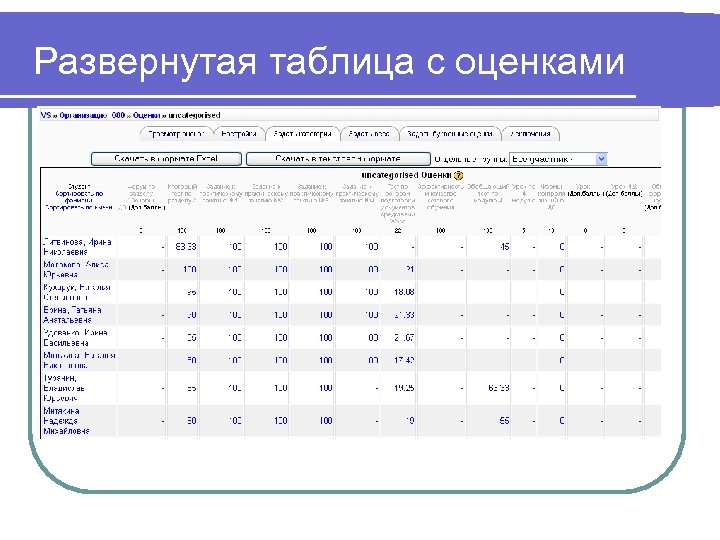Screen dimensions: 720x540
Task: Follow the VS breadcrumb link
Action: 45,115
